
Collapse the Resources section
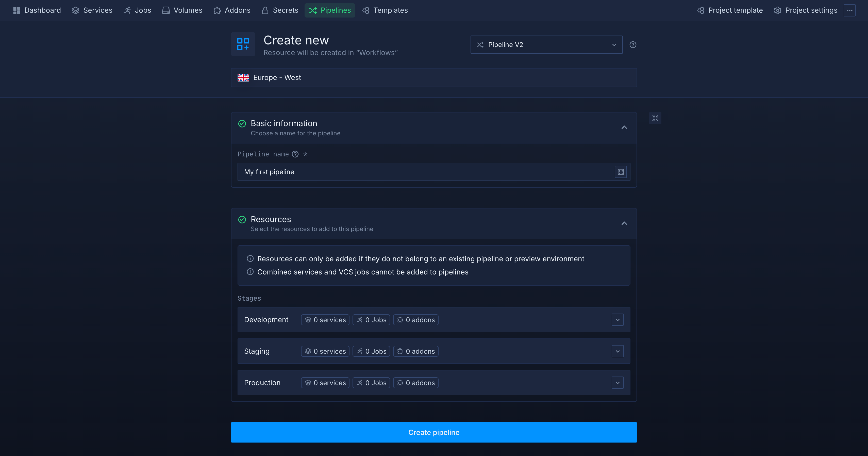pyautogui.click(x=624, y=223)
